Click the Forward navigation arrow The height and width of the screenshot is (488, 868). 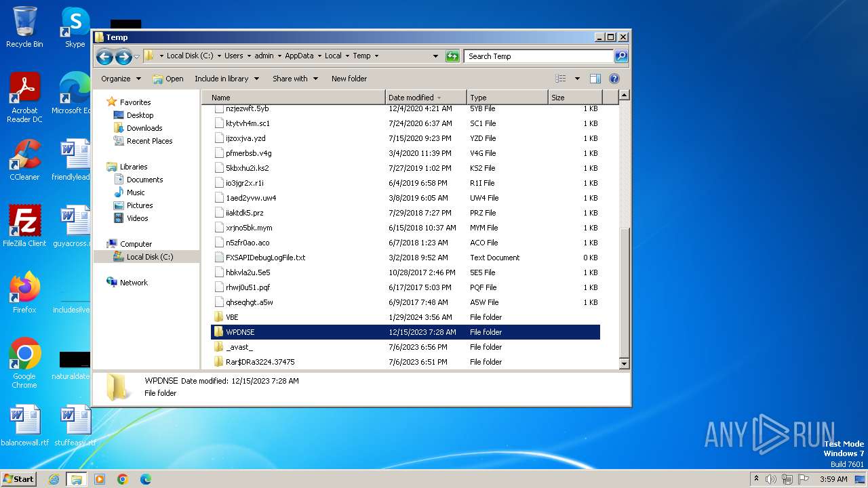pos(123,56)
